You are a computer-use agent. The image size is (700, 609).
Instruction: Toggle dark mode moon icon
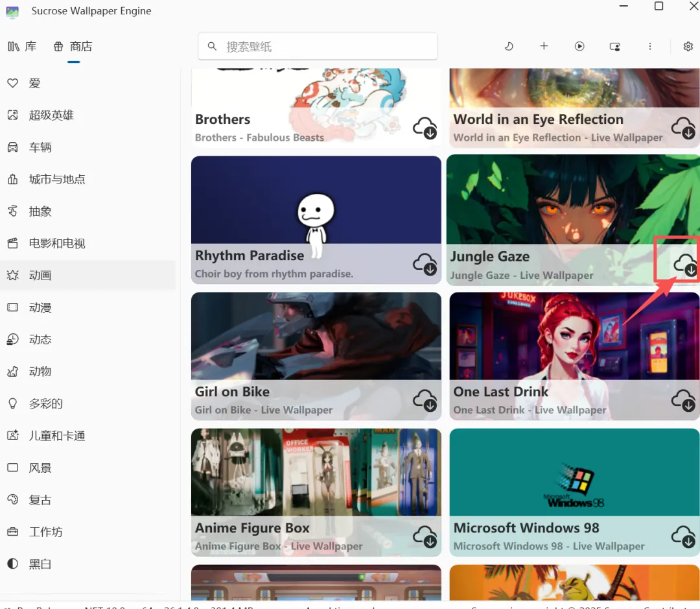509,46
